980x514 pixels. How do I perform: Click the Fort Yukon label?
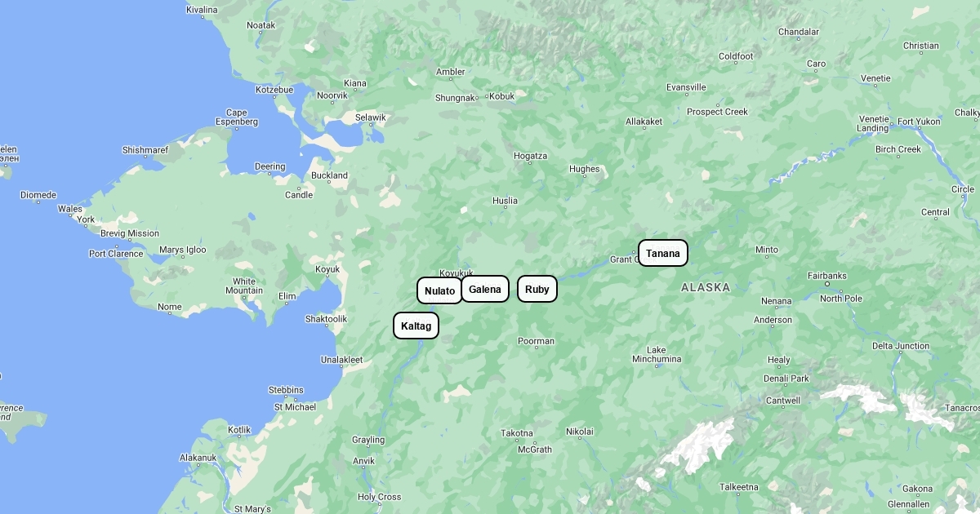tap(919, 122)
